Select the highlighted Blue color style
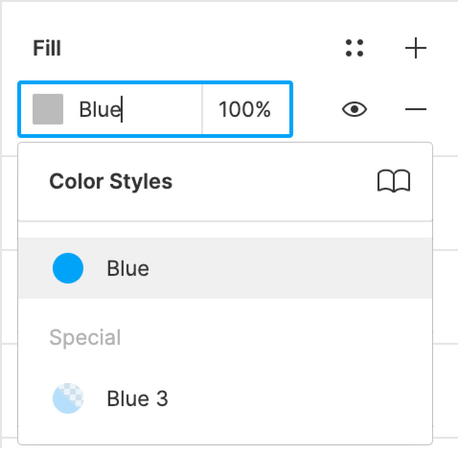458x476 pixels. coord(225,268)
